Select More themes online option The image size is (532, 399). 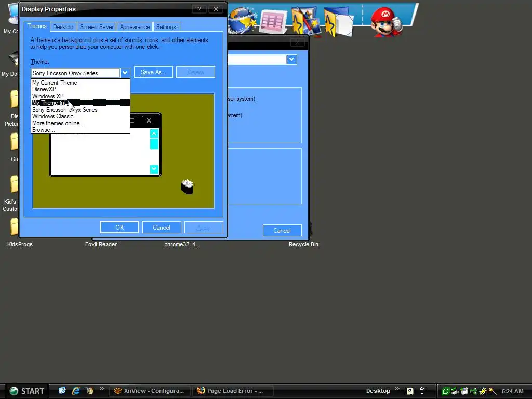tap(81, 123)
